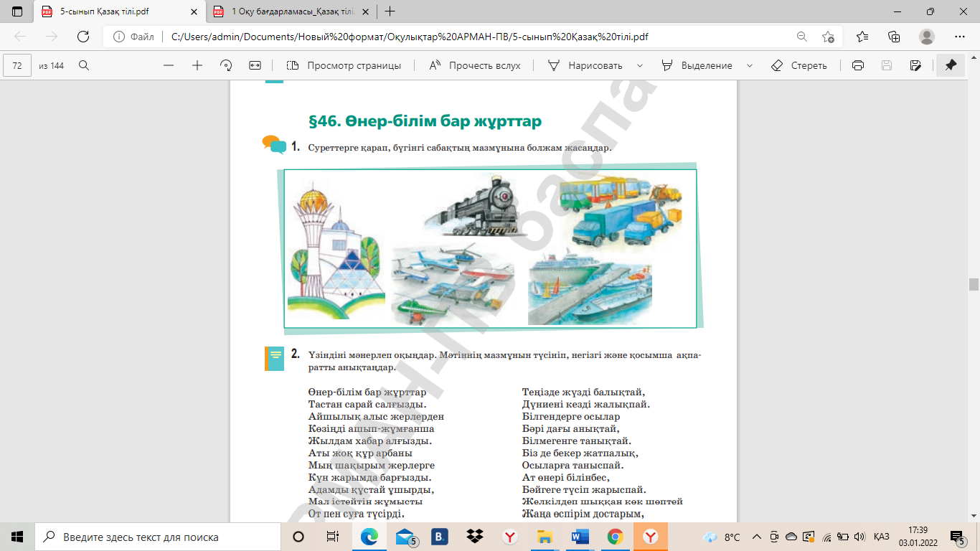Viewport: 980px width, 551px height.
Task: Click the Save as icon in PDF toolbar
Action: pyautogui.click(x=915, y=65)
